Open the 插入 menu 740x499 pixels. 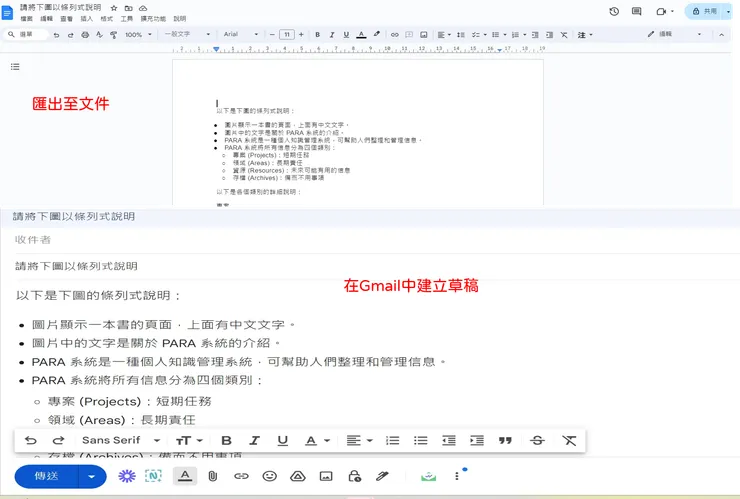tap(86, 19)
